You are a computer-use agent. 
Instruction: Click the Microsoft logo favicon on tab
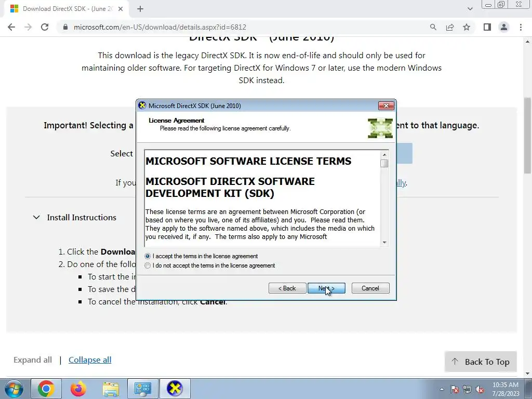point(14,9)
